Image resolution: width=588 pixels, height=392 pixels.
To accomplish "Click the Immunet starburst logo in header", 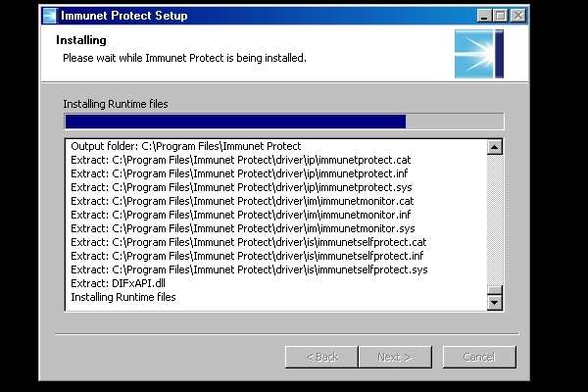I will (x=479, y=54).
